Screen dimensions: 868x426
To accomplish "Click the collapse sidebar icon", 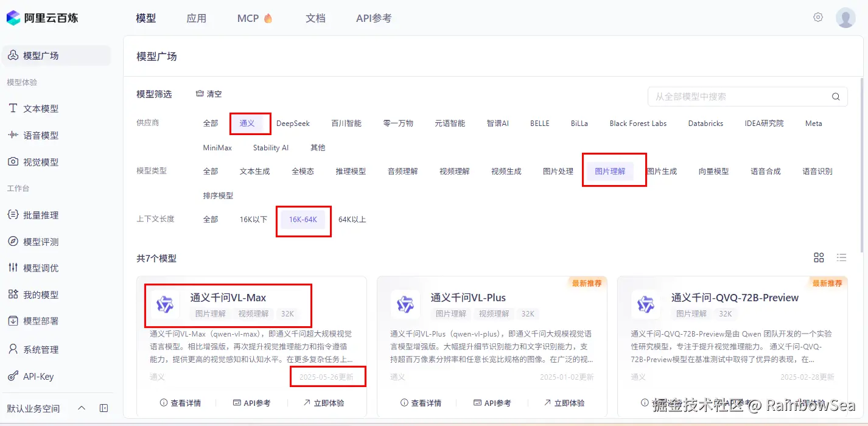I will pos(103,408).
